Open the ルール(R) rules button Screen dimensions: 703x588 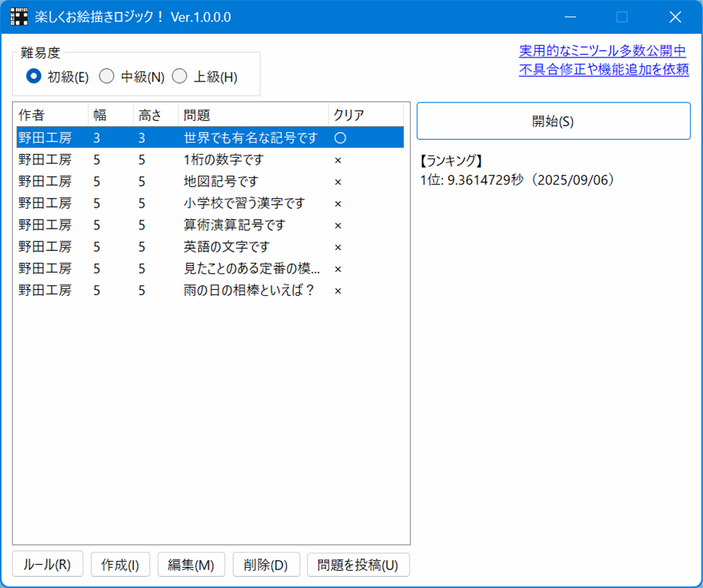click(48, 564)
